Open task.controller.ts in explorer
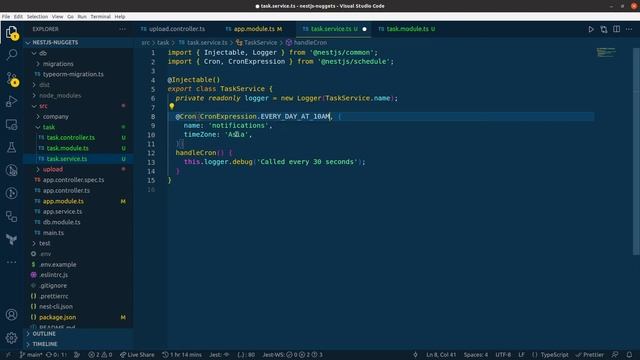The height and width of the screenshot is (360, 640). pos(71,138)
